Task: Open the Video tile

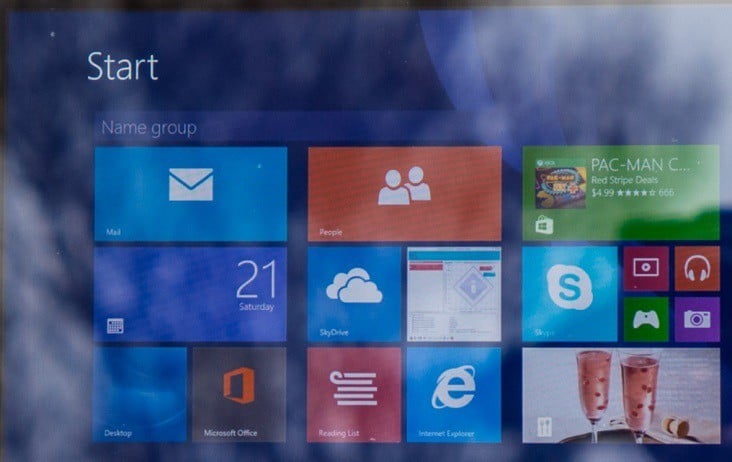Action: pos(646,269)
